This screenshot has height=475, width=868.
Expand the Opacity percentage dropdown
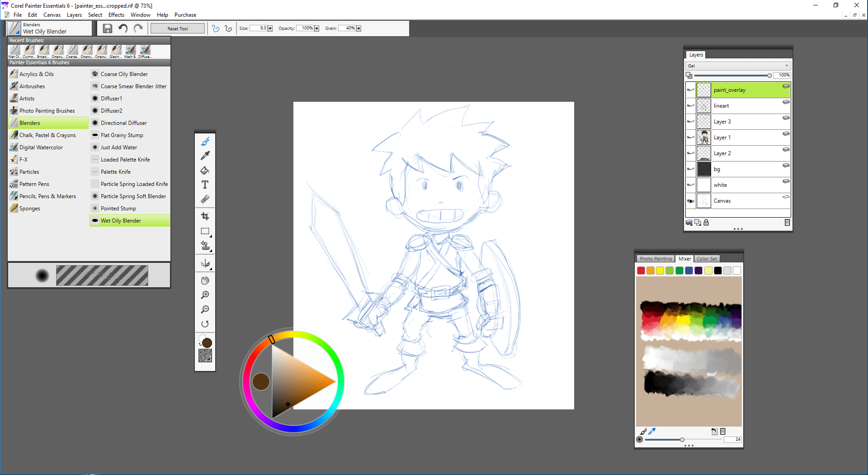(316, 28)
